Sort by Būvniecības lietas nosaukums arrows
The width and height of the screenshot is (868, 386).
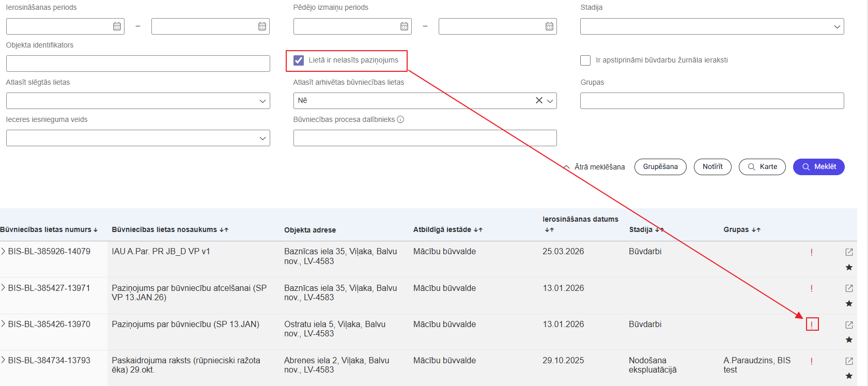click(x=224, y=230)
